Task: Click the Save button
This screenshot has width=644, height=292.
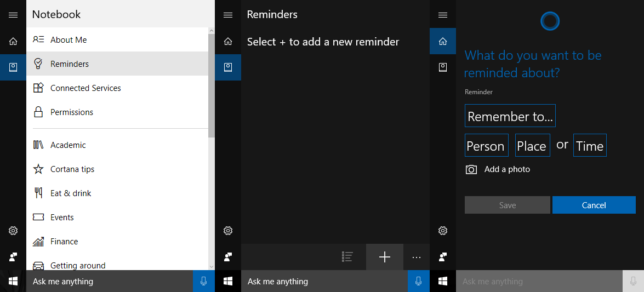Action: (507, 205)
